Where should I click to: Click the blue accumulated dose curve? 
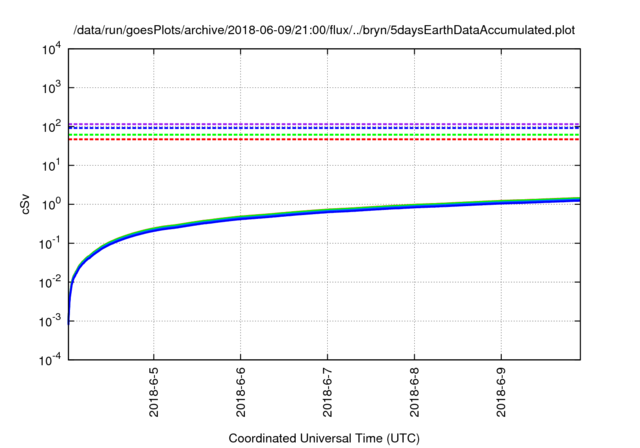(x=328, y=211)
